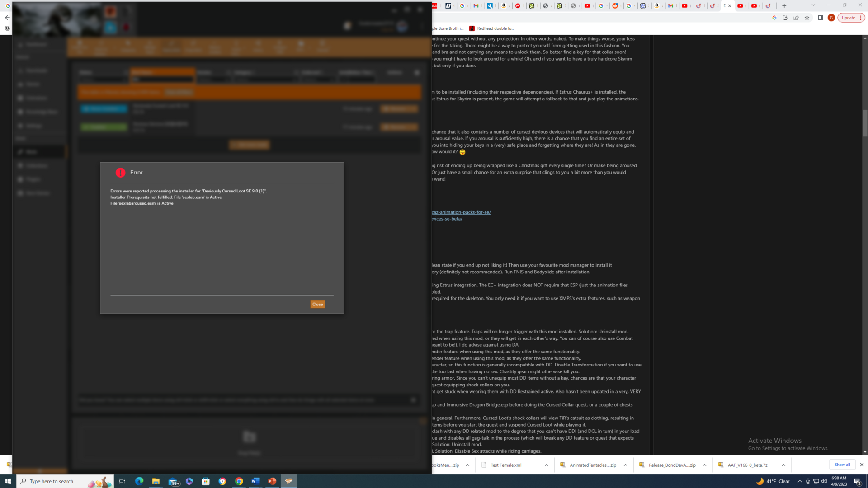
Task: Click the install app icon in address bar
Action: [785, 18]
